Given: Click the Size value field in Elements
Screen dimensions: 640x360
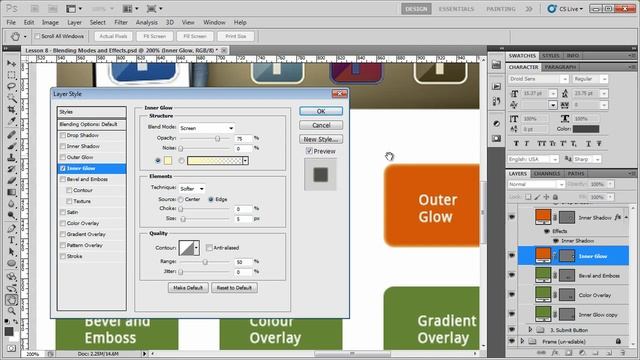Looking at the screenshot, I should (x=243, y=219).
